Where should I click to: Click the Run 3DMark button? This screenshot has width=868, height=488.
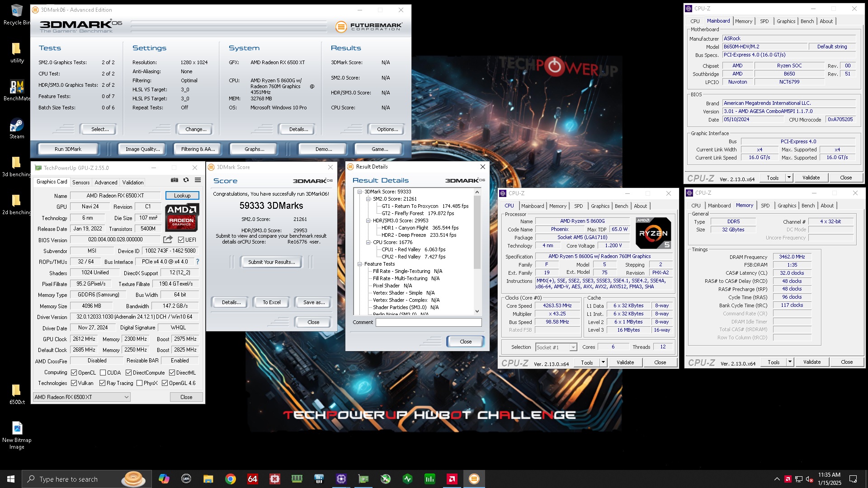(68, 149)
